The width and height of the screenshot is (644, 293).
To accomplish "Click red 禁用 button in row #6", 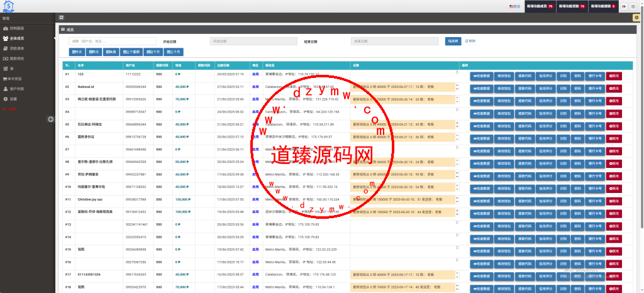I will point(614,139).
